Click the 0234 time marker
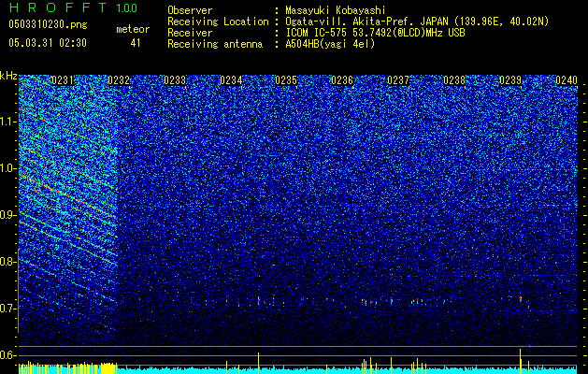The image size is (588, 374). click(x=231, y=80)
